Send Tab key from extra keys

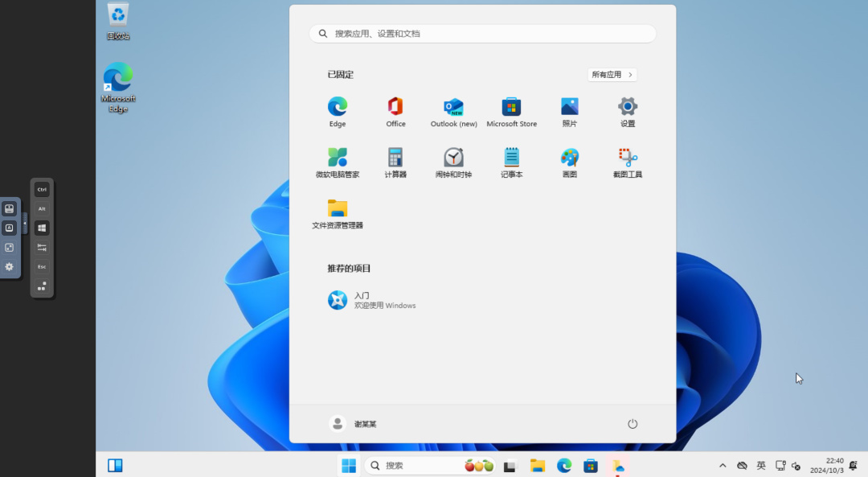42,247
